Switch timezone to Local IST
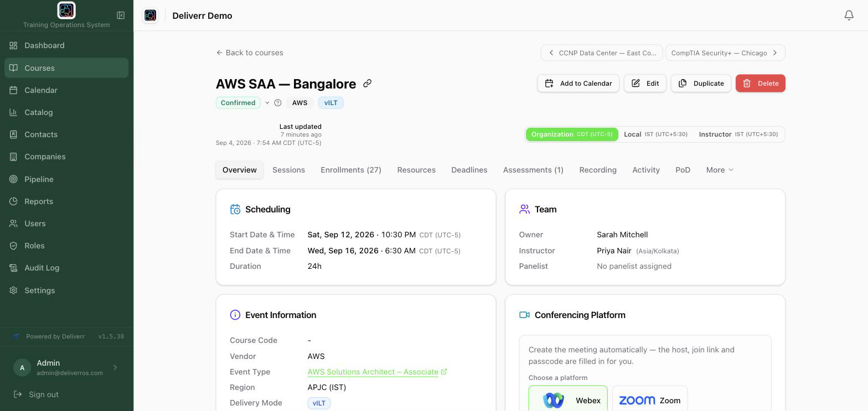868x411 pixels. pos(655,134)
